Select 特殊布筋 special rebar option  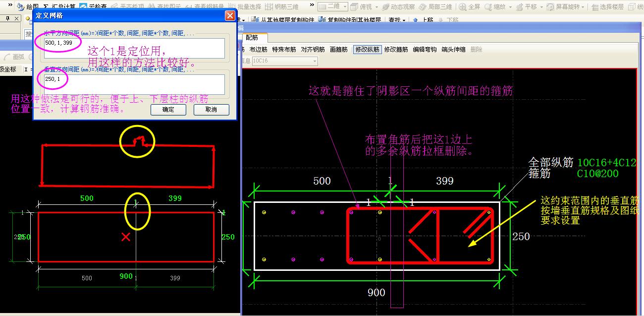[284, 50]
